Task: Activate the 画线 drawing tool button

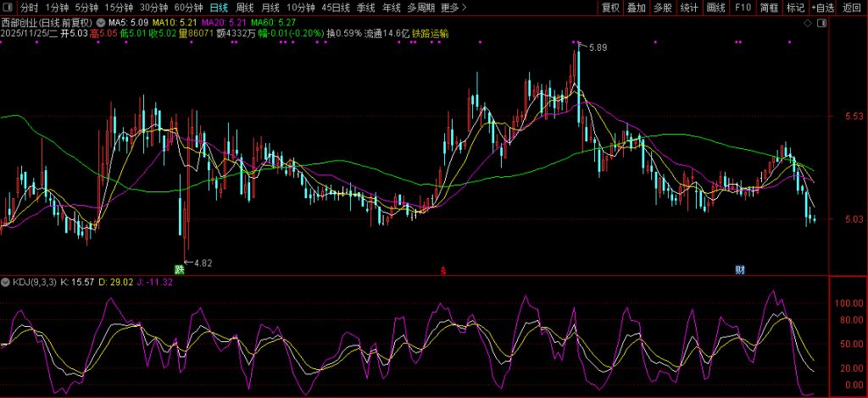Action: 715,8
